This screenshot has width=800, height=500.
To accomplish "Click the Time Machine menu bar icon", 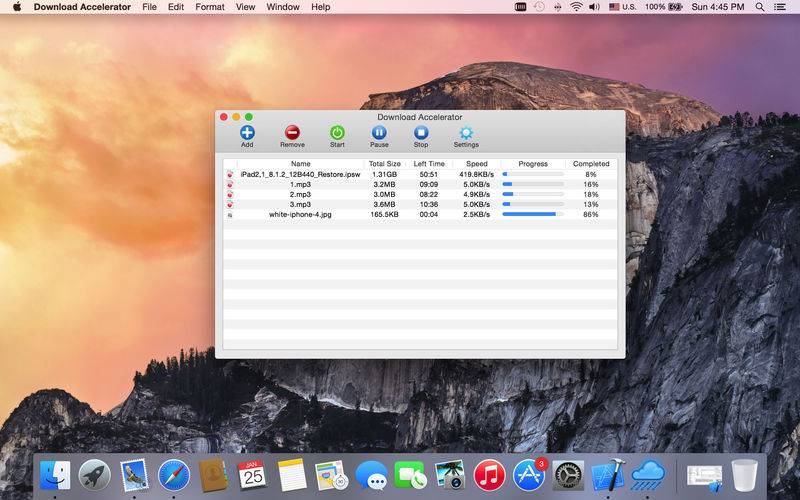I will [539, 7].
